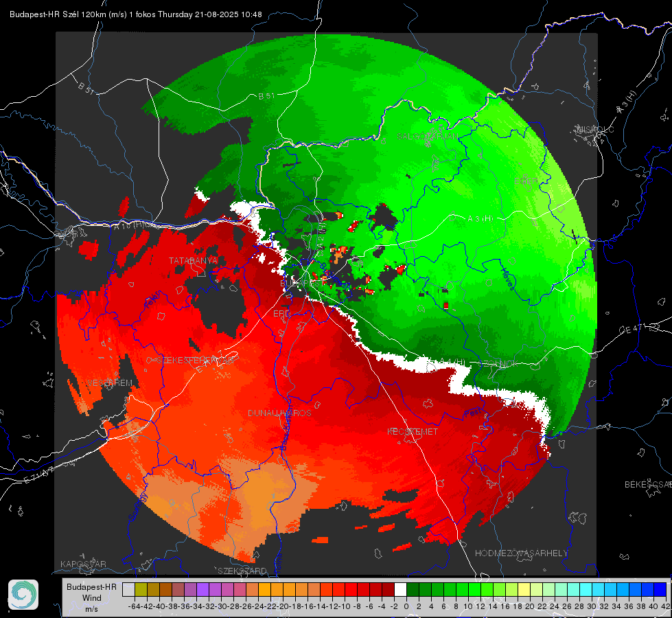The width and height of the screenshot is (672, 618).
Task: Click the Budapest-HR Wind m/s legend label
Action: [x=92, y=598]
